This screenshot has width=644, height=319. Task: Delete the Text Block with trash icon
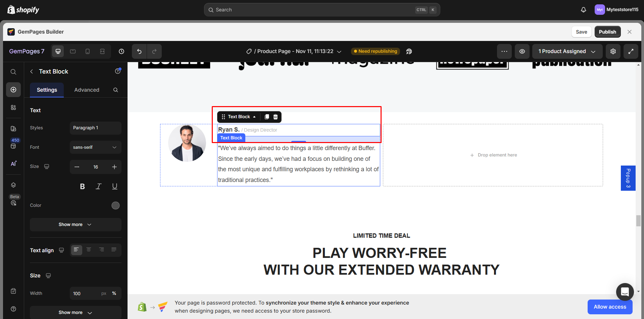(x=275, y=117)
